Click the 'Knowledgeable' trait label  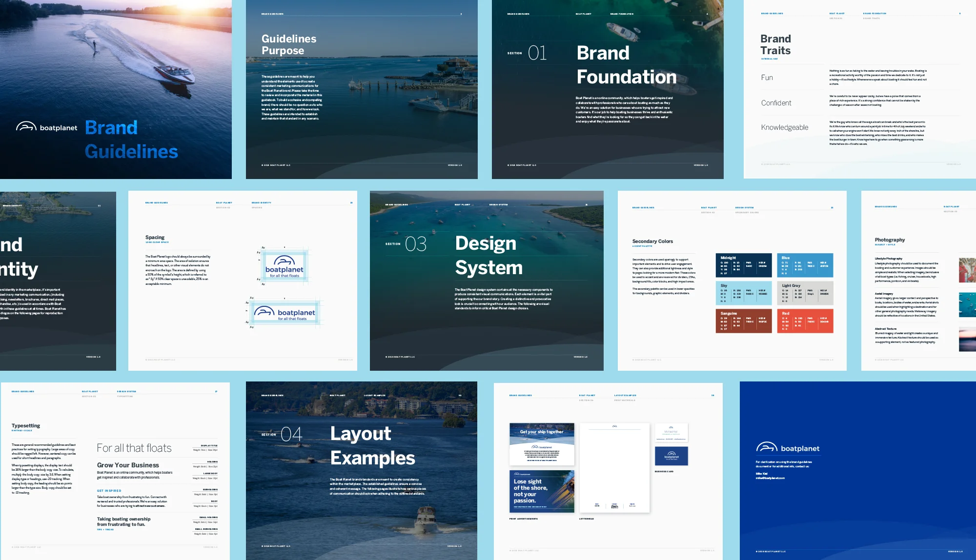tap(785, 127)
